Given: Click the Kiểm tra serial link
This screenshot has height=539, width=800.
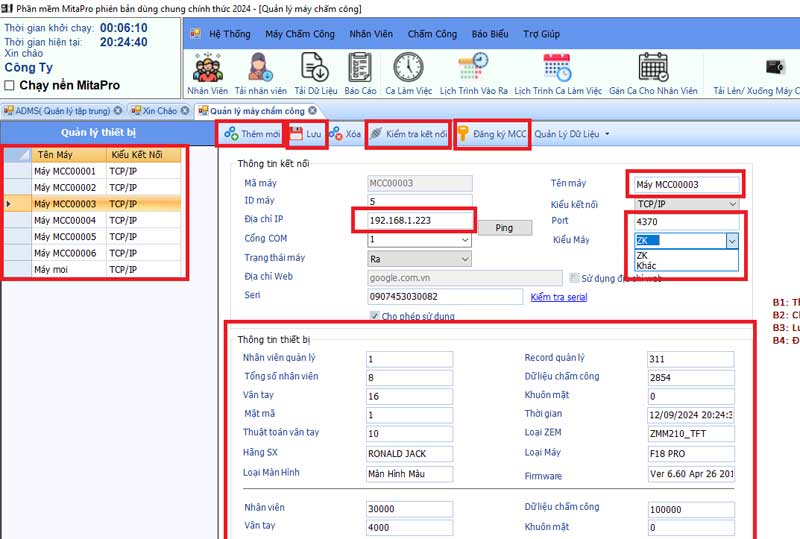Looking at the screenshot, I should point(558,297).
